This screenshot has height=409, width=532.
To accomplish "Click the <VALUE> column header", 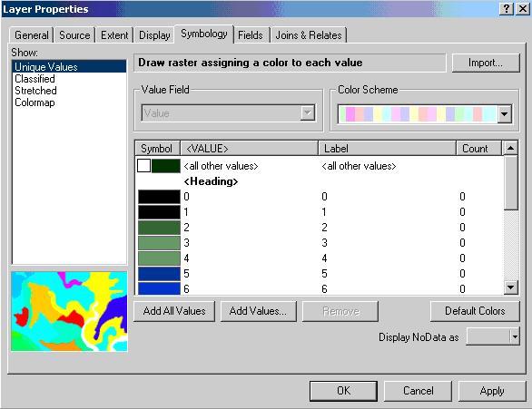I will coord(249,149).
